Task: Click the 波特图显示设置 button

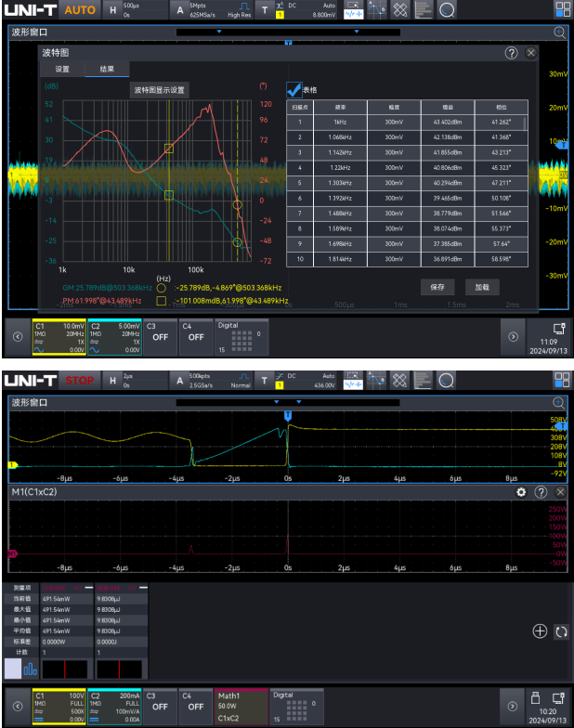Action: pyautogui.click(x=160, y=90)
